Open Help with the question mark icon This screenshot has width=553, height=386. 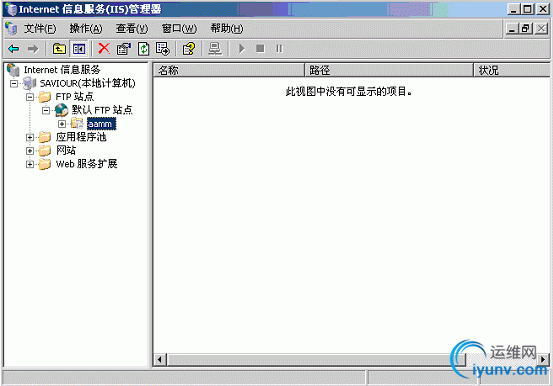(189, 49)
